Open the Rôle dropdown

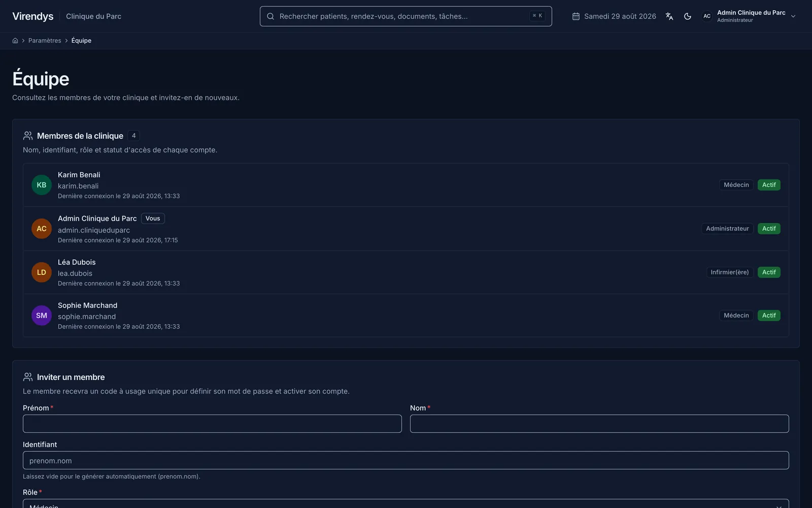(406, 504)
